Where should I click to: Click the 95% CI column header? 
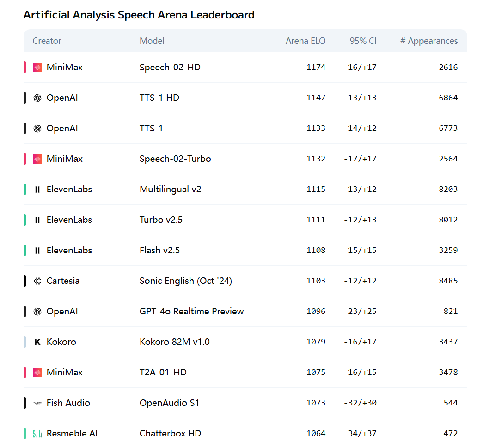point(363,41)
